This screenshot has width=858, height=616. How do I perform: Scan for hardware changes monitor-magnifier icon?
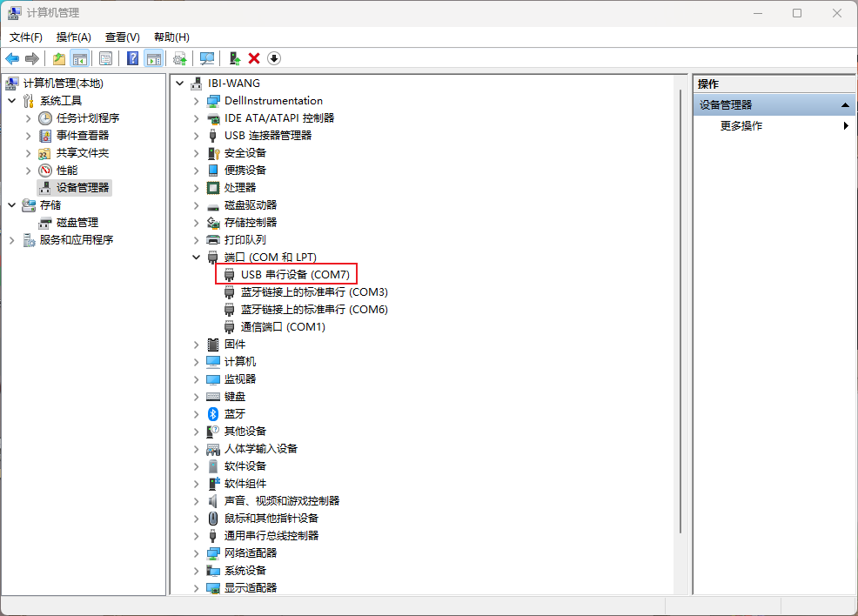pyautogui.click(x=207, y=58)
